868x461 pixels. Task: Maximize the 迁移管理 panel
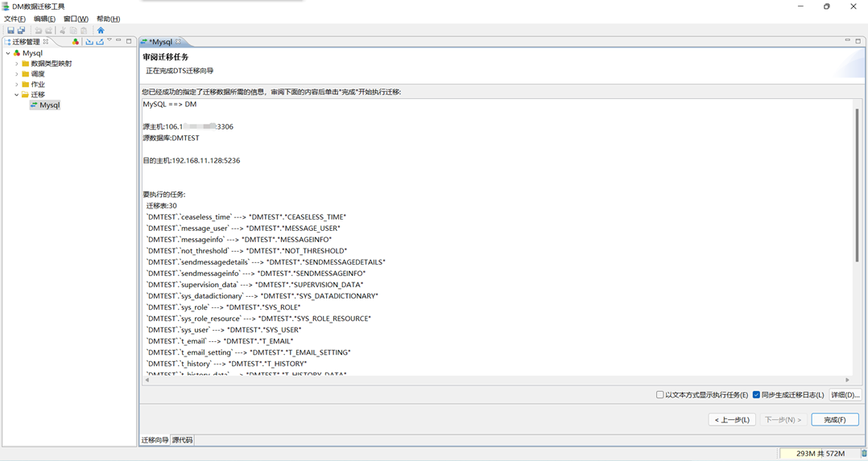pos(129,41)
